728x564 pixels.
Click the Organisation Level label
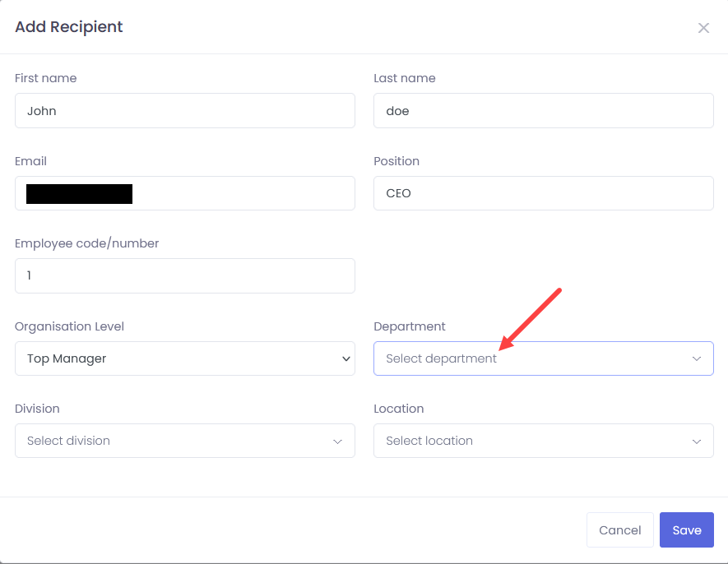[69, 326]
